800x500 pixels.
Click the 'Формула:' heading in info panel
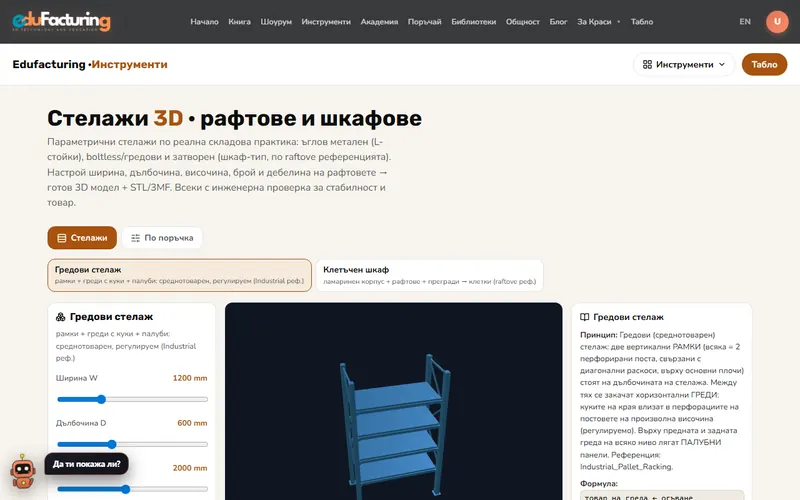click(598, 483)
